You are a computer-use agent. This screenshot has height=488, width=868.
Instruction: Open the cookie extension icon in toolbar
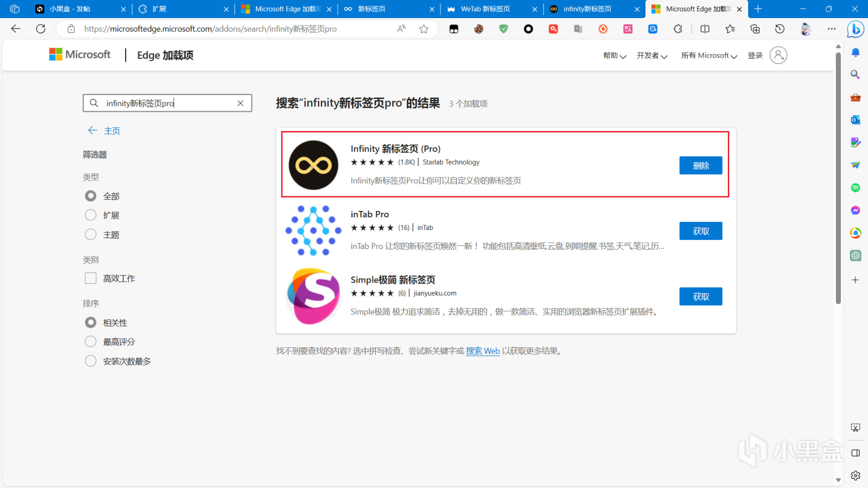pos(479,29)
